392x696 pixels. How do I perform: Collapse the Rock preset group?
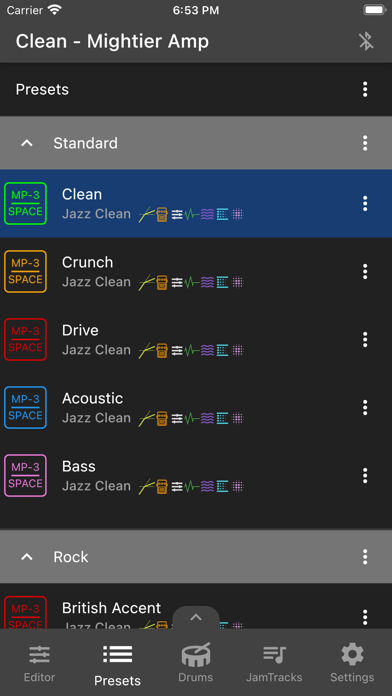click(x=27, y=556)
